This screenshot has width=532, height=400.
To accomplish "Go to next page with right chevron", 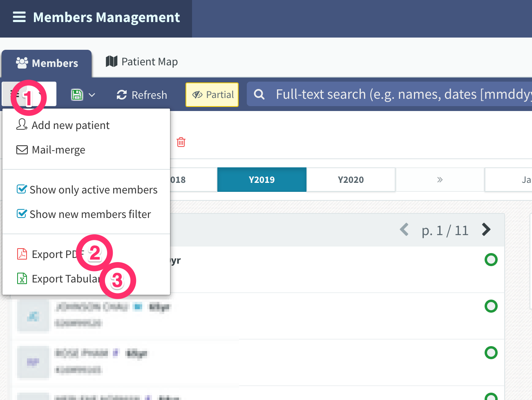I will coord(486,230).
